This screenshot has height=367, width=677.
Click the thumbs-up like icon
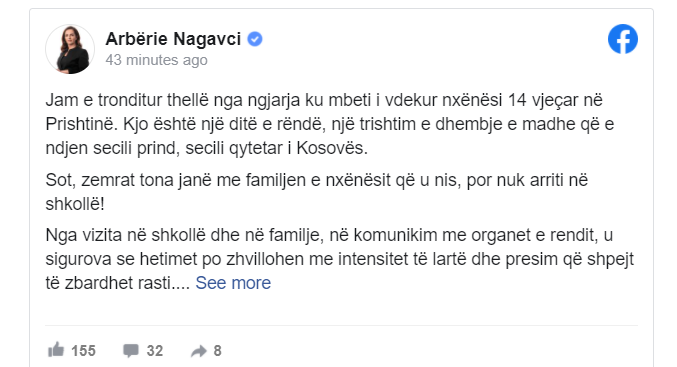56,350
